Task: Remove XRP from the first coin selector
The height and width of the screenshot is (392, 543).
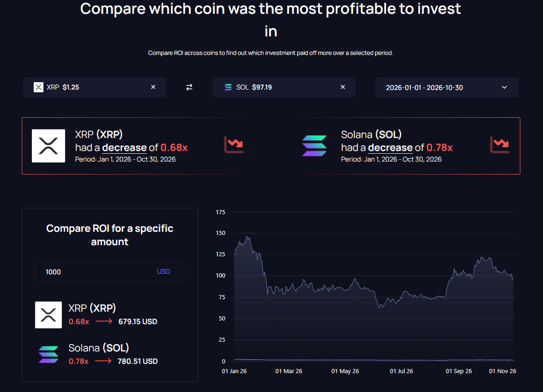Action: pos(153,87)
